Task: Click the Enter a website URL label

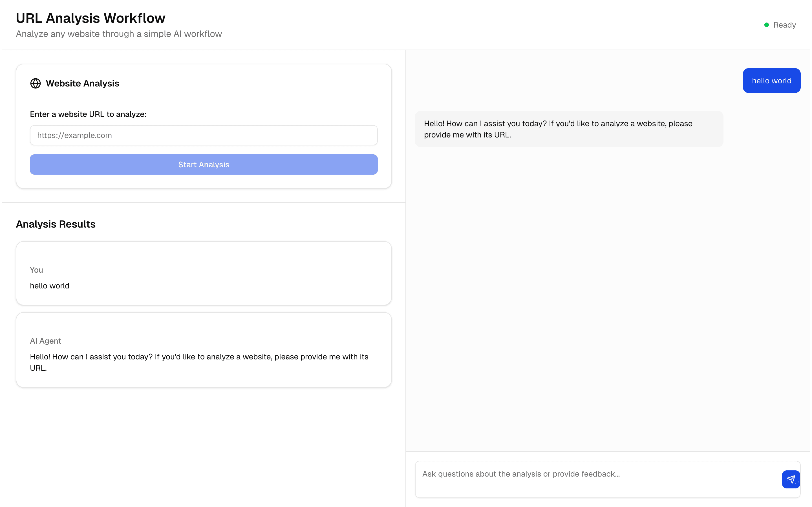Action: point(88,114)
